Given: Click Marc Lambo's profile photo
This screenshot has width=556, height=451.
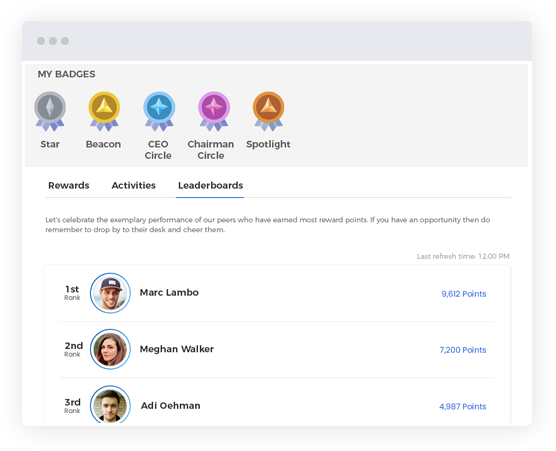Looking at the screenshot, I should tap(110, 293).
